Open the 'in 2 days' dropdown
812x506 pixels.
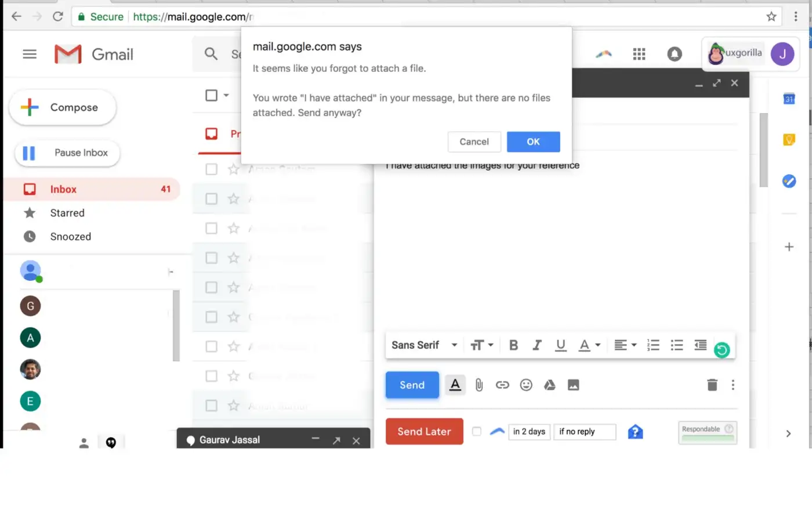(529, 432)
